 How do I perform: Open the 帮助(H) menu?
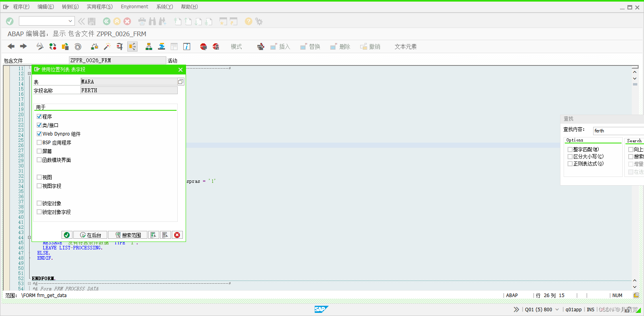click(189, 7)
